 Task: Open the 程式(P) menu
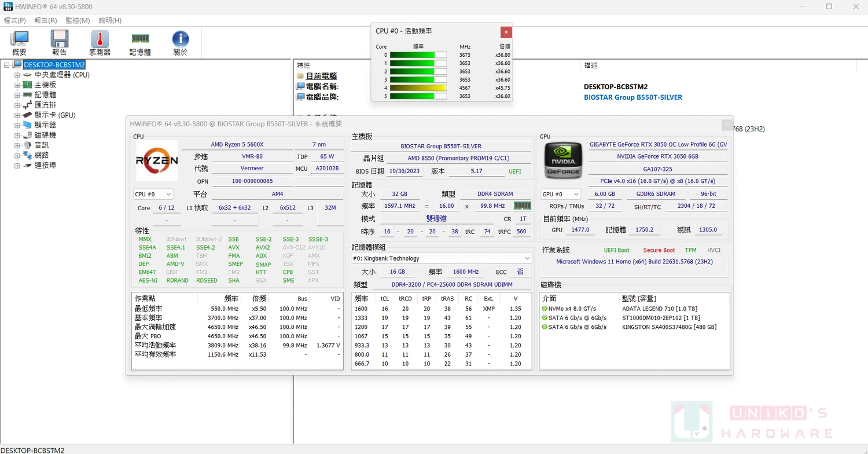coord(15,20)
